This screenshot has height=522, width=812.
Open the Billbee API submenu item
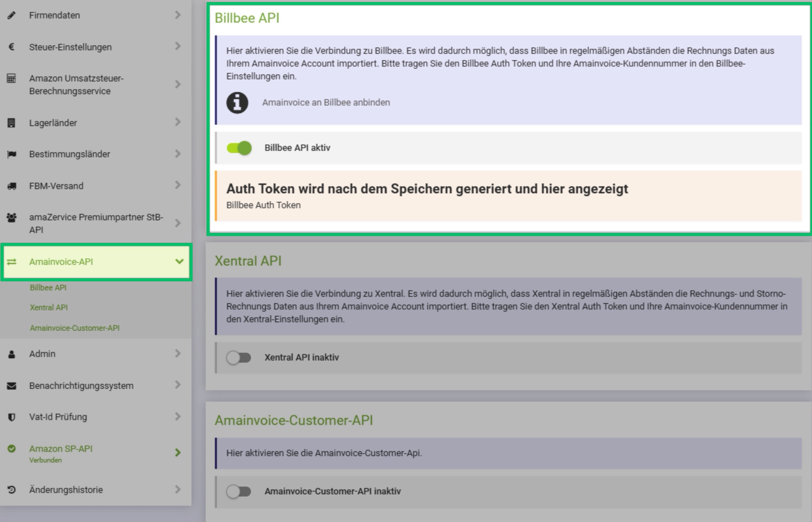click(48, 288)
